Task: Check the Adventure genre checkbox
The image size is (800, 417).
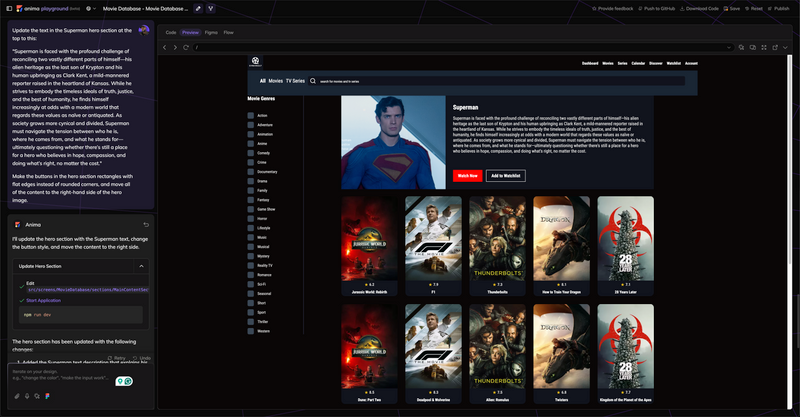Action: coord(251,125)
